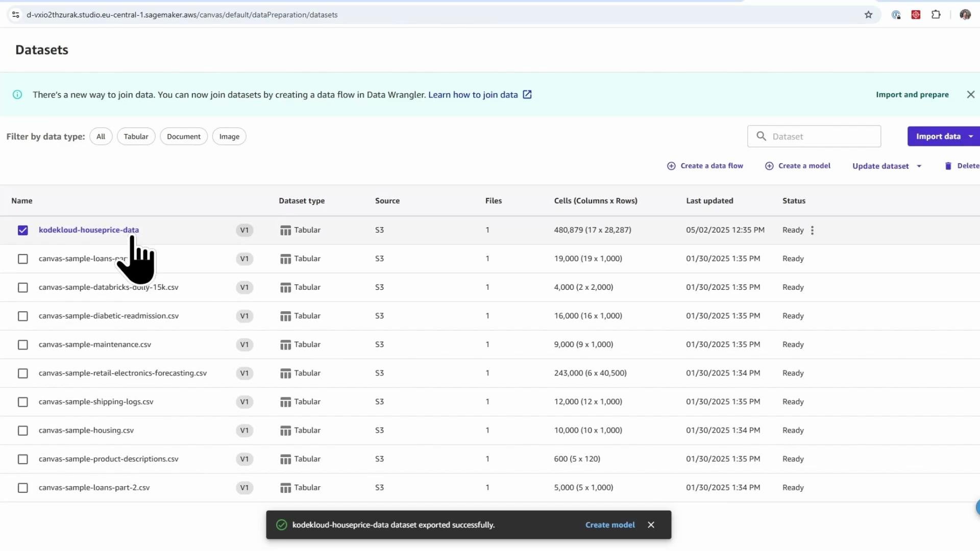Check the canvas-sample-diabetic-readmission.csv checkbox

(x=23, y=316)
